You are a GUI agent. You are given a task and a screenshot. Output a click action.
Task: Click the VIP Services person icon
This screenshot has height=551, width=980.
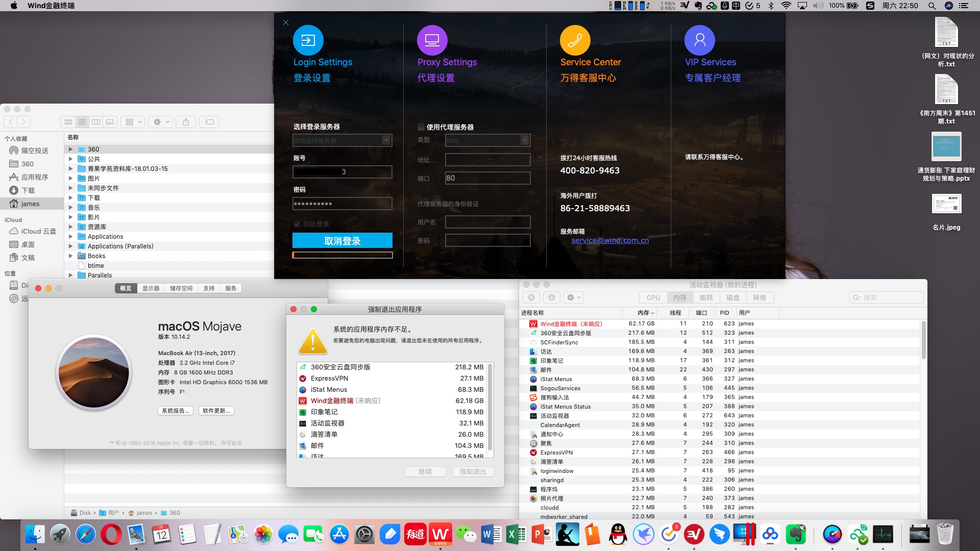[x=699, y=40]
